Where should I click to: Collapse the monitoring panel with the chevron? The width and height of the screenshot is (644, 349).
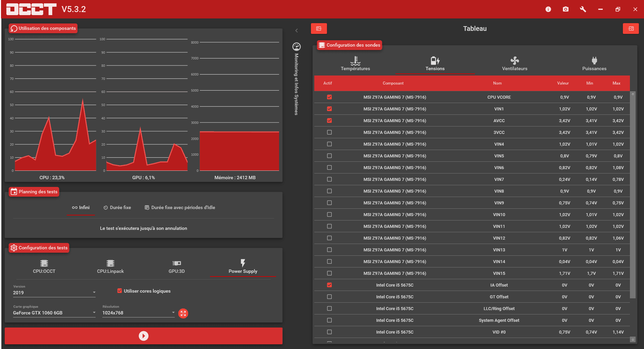[297, 31]
